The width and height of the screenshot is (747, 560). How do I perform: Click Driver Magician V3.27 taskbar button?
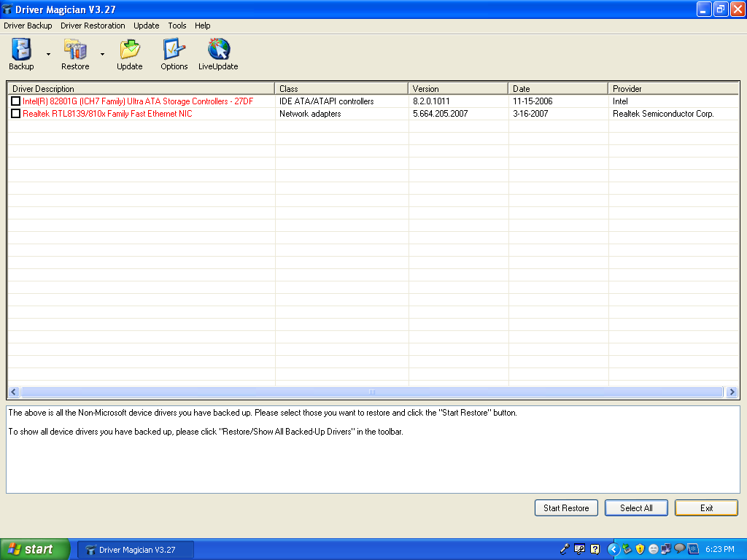tap(136, 550)
